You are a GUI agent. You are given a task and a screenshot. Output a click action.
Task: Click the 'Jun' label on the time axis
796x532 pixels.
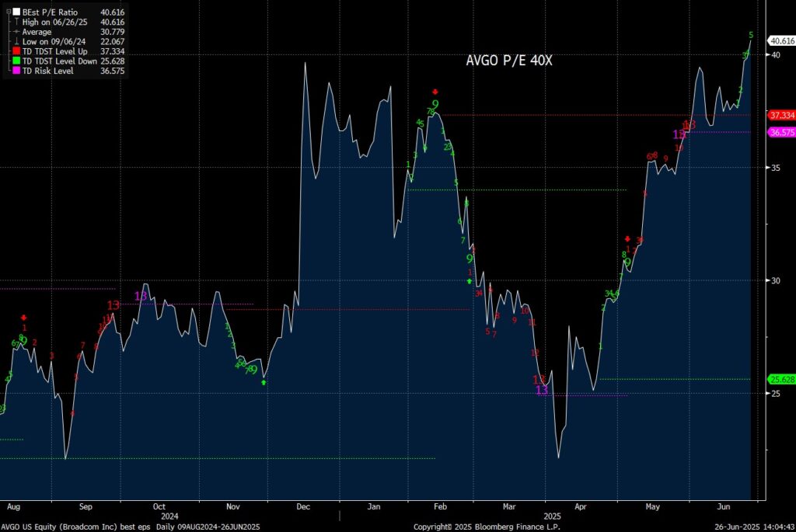(x=724, y=506)
